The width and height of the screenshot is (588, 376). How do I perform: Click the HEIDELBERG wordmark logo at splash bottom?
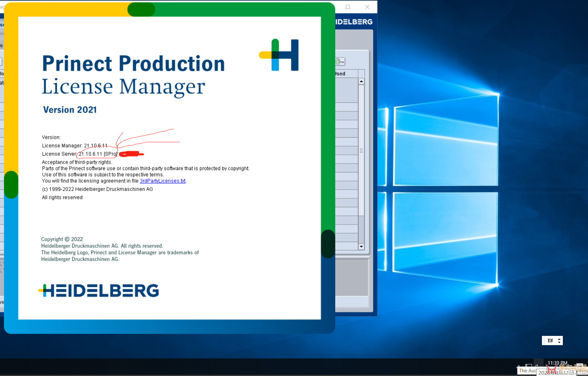click(99, 290)
